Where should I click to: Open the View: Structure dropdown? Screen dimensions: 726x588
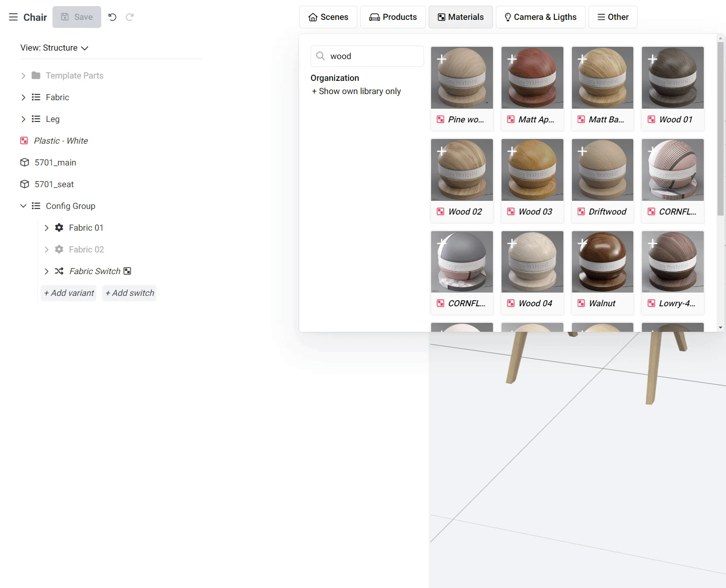pos(54,48)
